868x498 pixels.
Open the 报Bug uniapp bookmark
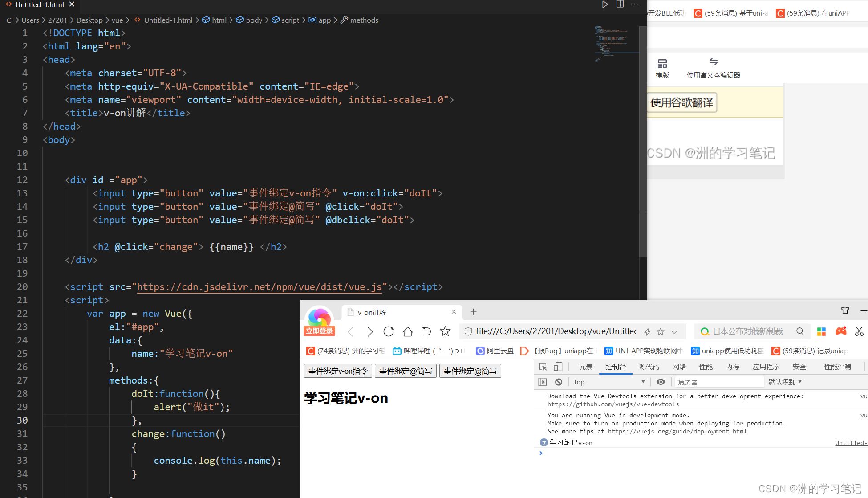click(557, 351)
